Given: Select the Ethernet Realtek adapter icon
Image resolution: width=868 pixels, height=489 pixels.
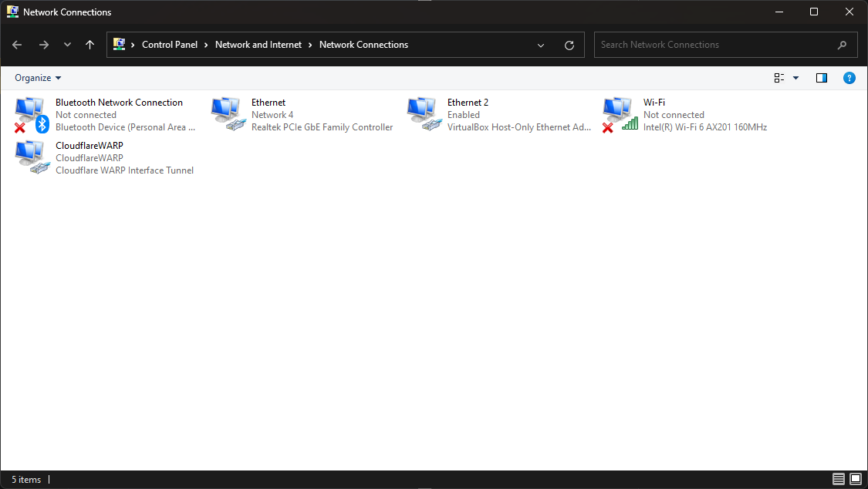Looking at the screenshot, I should 228,115.
